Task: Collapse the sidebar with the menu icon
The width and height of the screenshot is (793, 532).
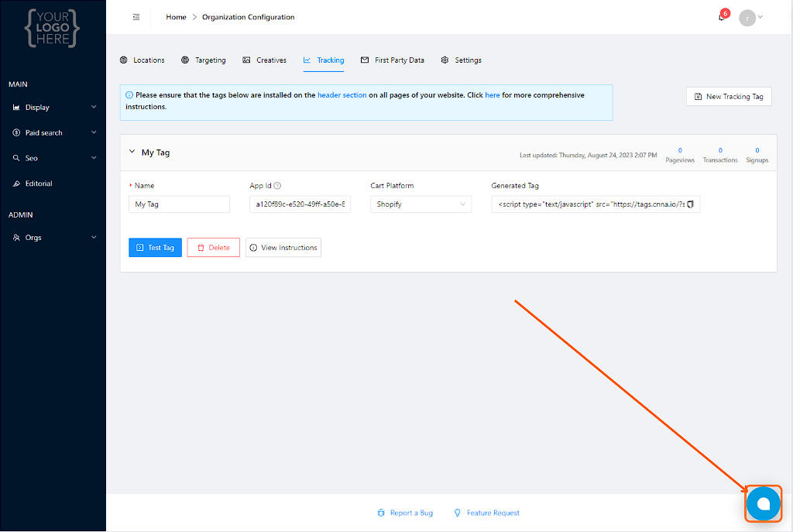Action: (136, 17)
